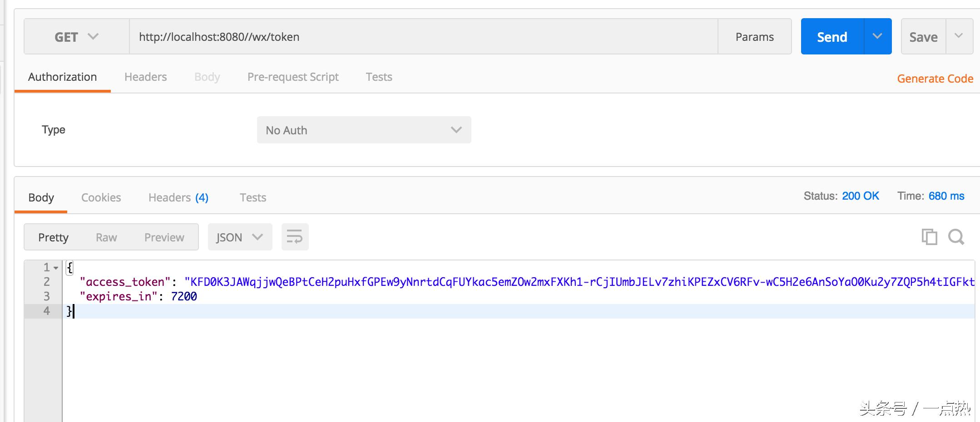Expand the No Auth type dropdown
Image resolution: width=980 pixels, height=422 pixels.
click(364, 130)
